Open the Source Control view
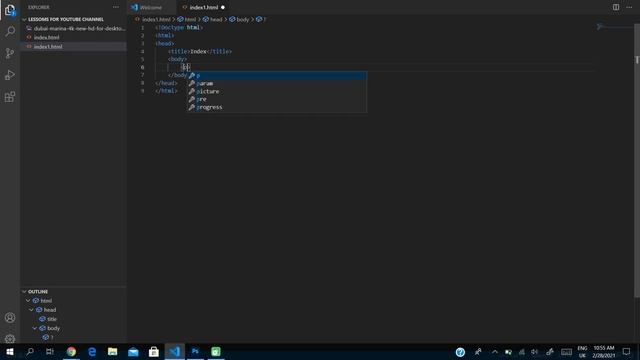Screen dimensions: 640x360 click(10, 53)
